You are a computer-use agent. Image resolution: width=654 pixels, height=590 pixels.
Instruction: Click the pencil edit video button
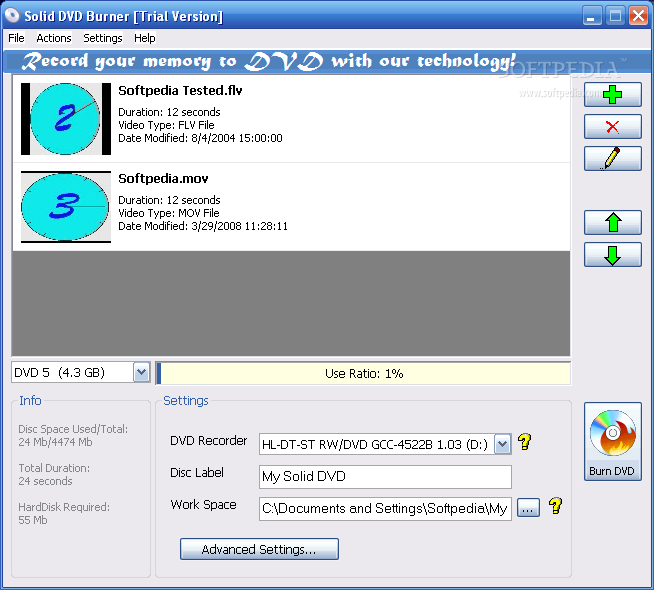612,158
